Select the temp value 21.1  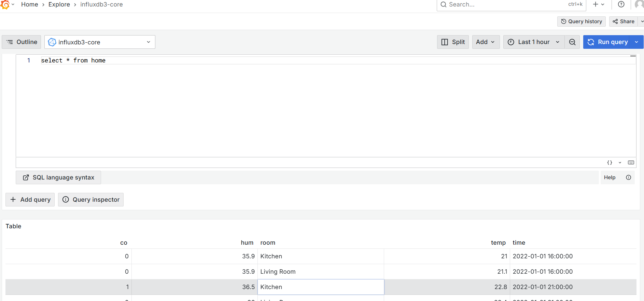(447, 272)
